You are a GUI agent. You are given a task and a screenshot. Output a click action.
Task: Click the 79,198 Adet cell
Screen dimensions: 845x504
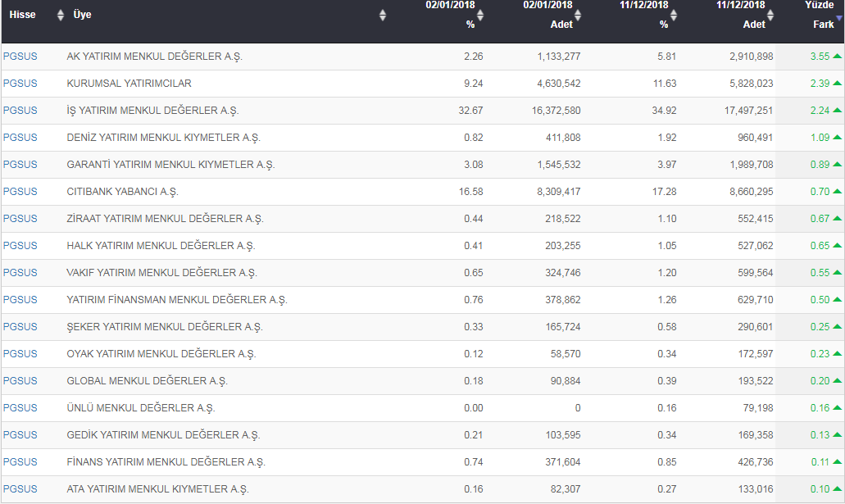(x=758, y=407)
